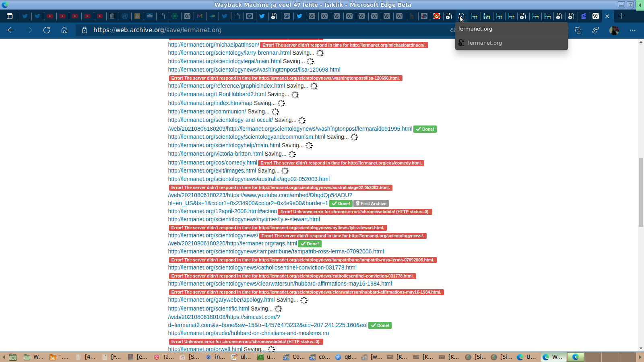Screen dimensions: 644x362
Task: Open the scientologyandcommunism.html link
Action: [x=247, y=137]
